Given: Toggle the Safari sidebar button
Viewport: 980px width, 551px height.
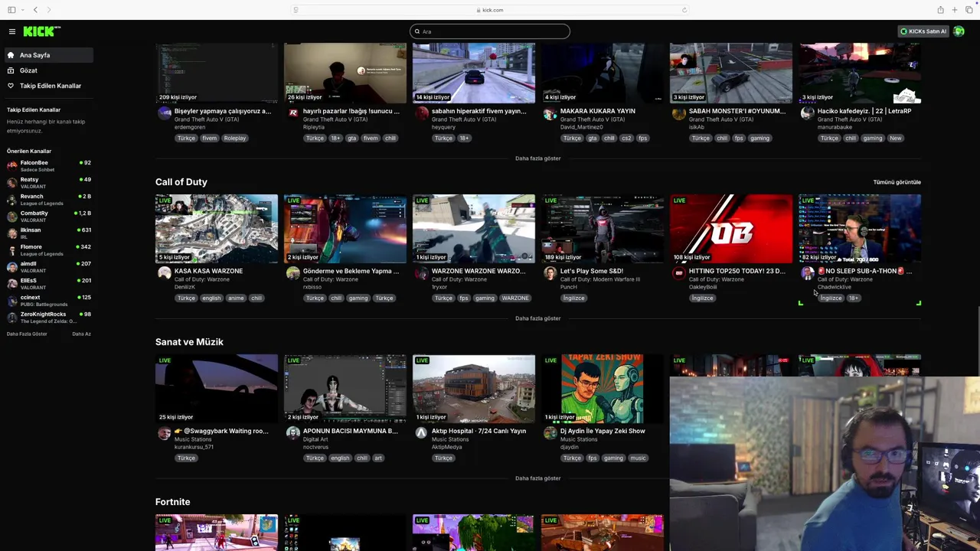Looking at the screenshot, I should (x=12, y=10).
